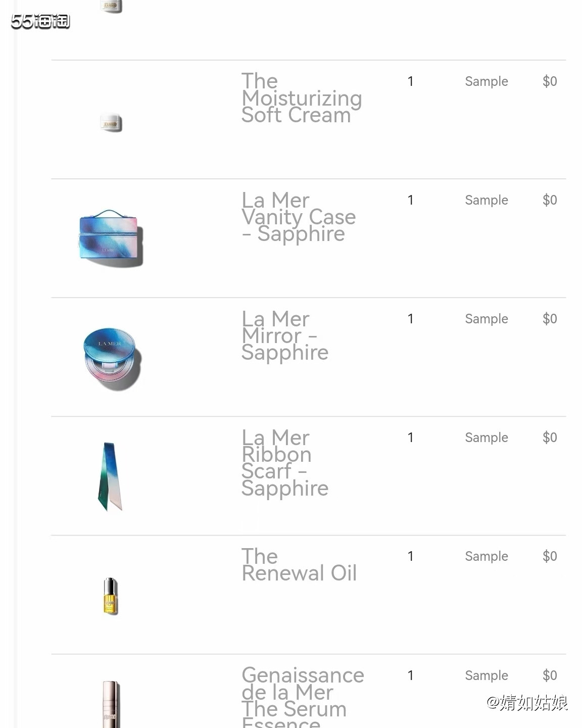Screen dimensions: 582x728
Task: Click the blue Vanity Case product image
Action: [111, 238]
